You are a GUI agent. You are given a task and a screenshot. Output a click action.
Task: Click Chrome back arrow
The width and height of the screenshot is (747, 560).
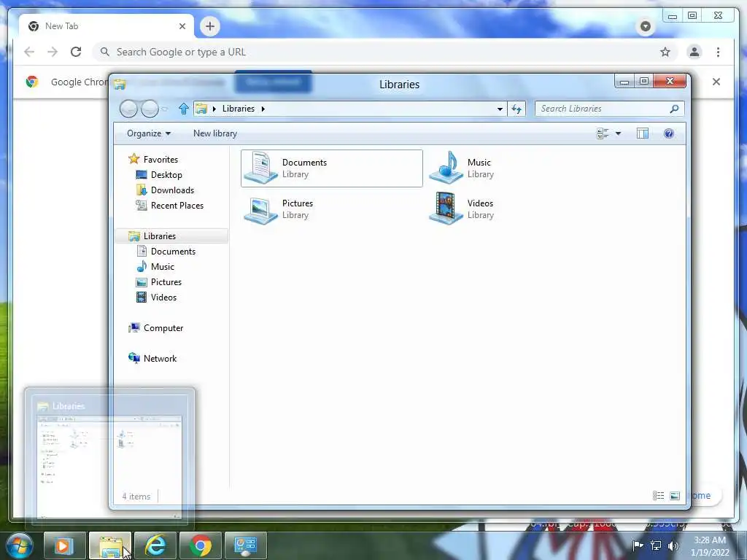29,52
